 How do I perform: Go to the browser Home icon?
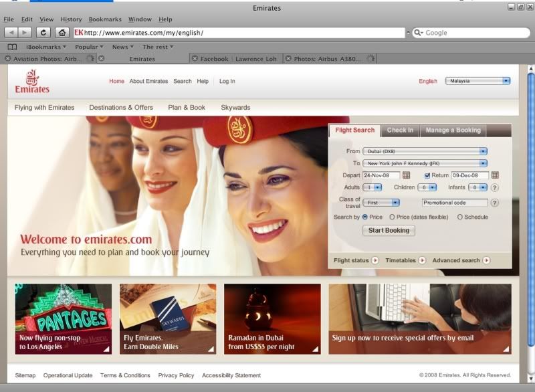pos(62,33)
